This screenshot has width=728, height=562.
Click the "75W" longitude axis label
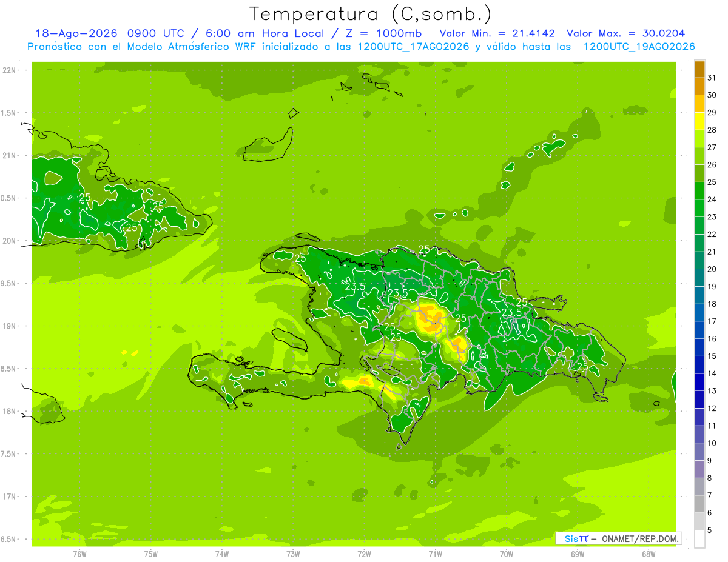point(151,554)
